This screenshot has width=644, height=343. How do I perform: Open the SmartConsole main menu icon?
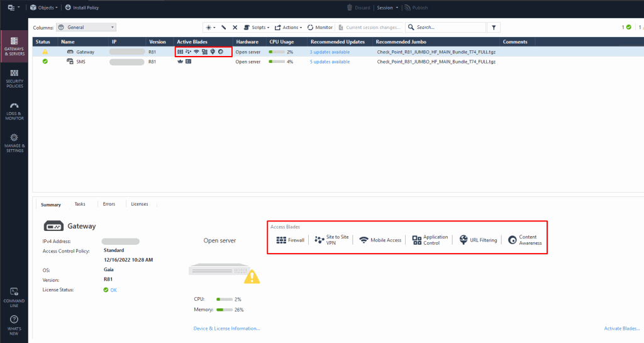[x=14, y=8]
